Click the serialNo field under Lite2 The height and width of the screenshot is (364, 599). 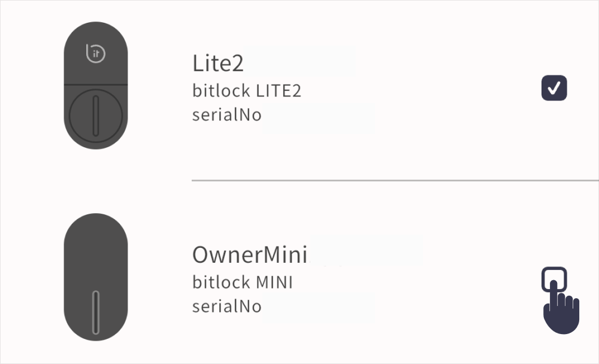tap(227, 114)
